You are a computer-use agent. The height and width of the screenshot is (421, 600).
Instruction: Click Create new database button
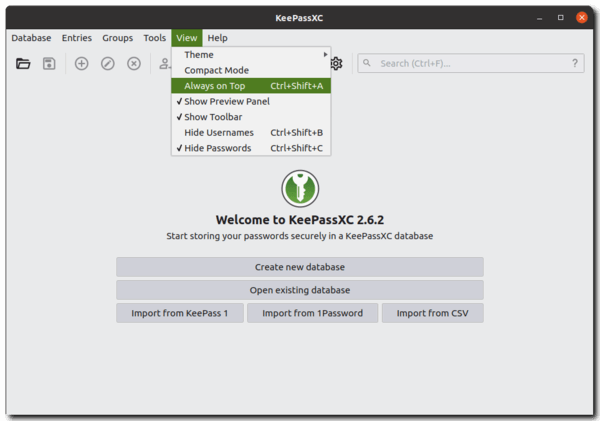tap(300, 267)
